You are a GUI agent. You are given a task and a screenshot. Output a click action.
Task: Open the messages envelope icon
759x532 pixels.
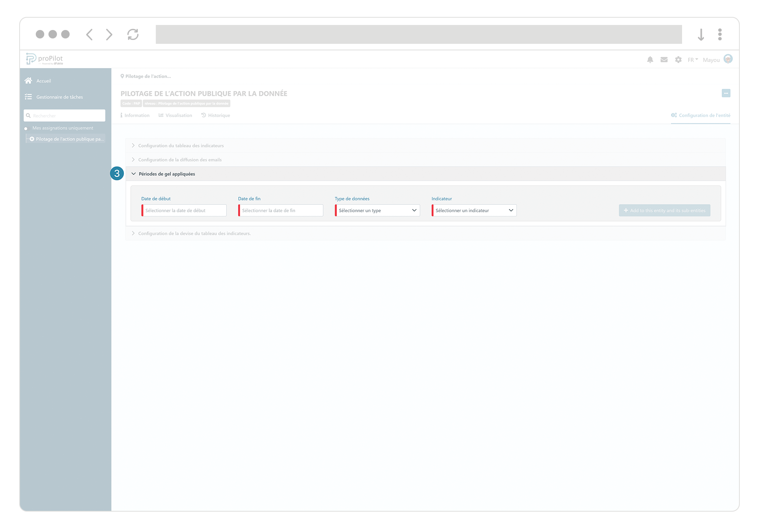[x=664, y=60]
